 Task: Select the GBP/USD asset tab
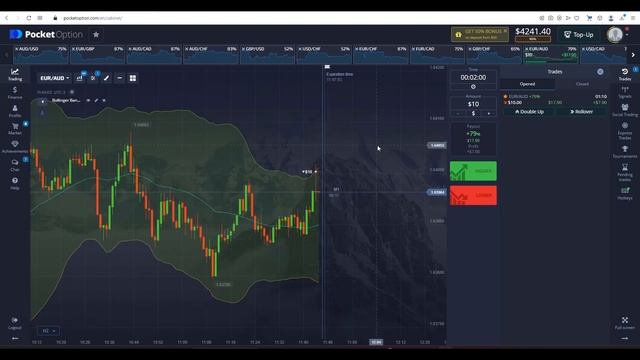tap(267, 55)
